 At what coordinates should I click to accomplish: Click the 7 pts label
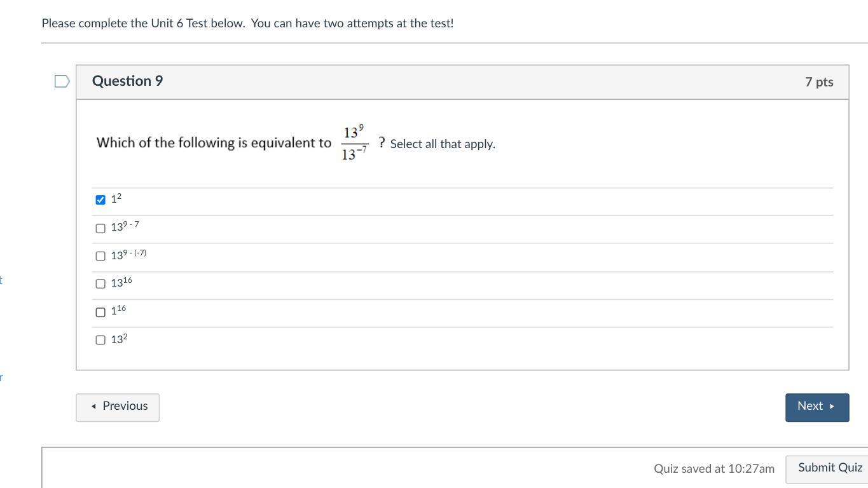(x=818, y=82)
